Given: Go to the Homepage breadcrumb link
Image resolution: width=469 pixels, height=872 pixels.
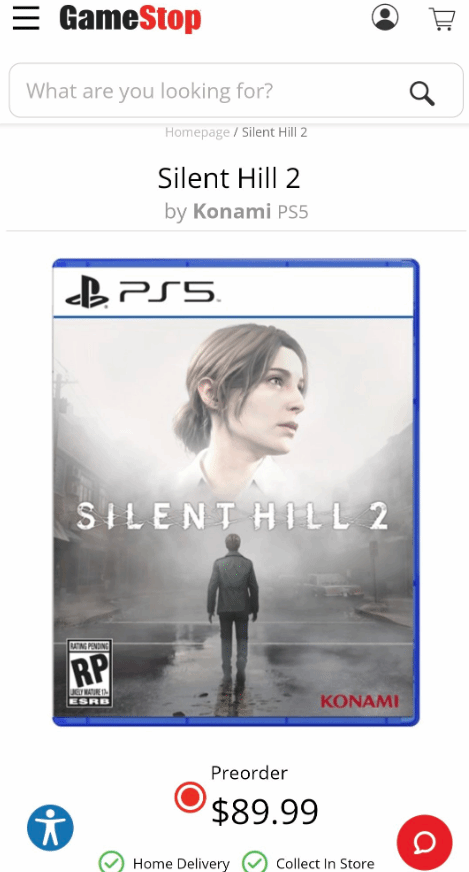Looking at the screenshot, I should 197,132.
